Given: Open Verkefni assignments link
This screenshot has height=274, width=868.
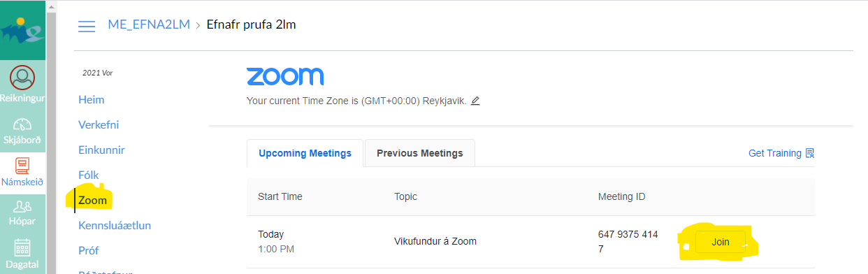Looking at the screenshot, I should (99, 125).
